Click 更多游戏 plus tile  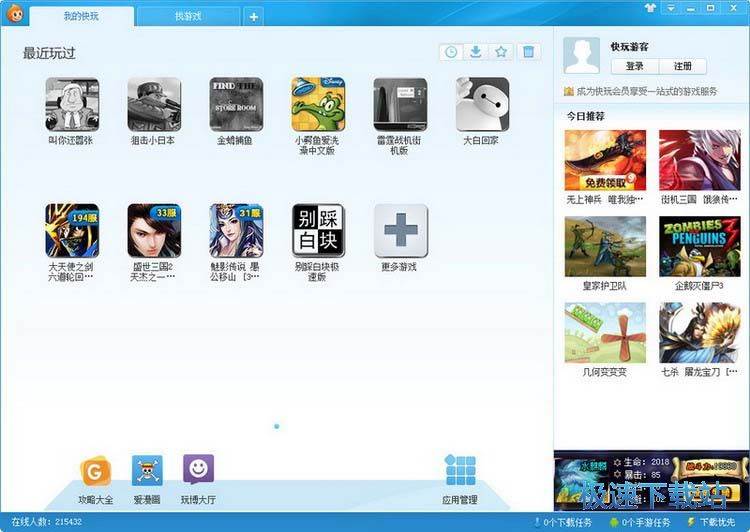pos(400,232)
